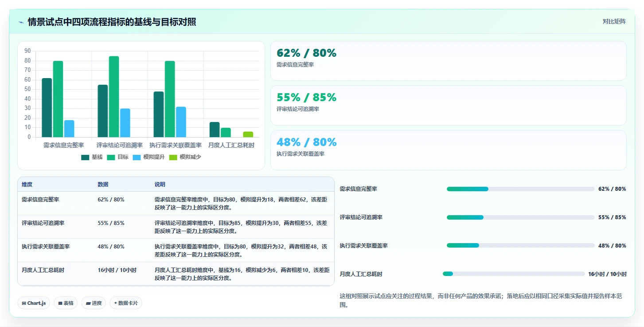Click the 55% / 85% value in table
The height and width of the screenshot is (327, 644).
click(x=111, y=223)
